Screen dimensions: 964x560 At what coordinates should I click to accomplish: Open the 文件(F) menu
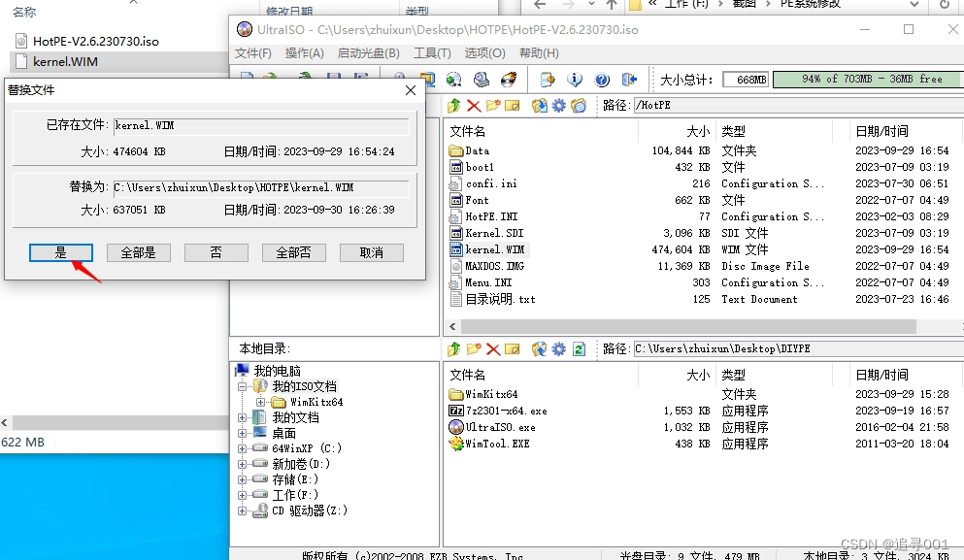pos(252,53)
